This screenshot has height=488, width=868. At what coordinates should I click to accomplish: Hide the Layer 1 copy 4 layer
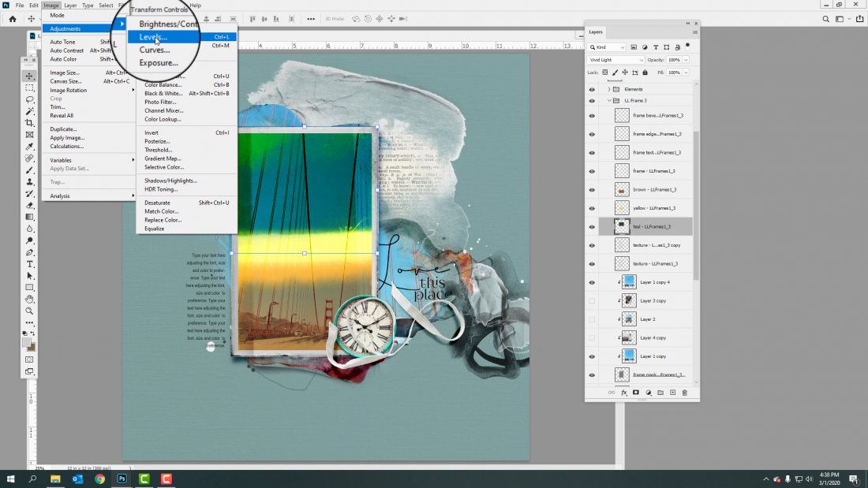592,283
